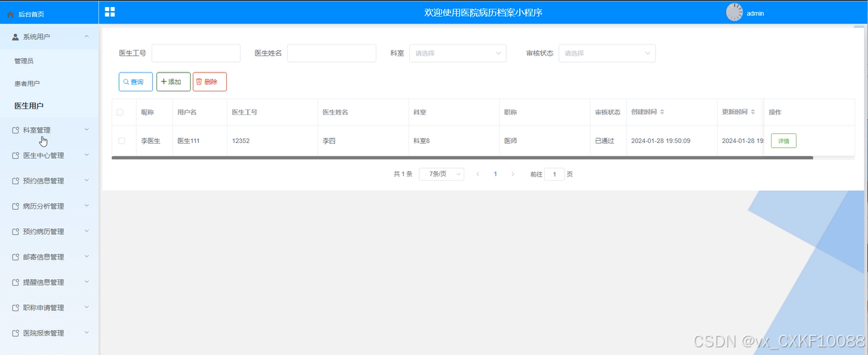
Task: Expand 预约病历管理 chevron
Action: coord(87,231)
